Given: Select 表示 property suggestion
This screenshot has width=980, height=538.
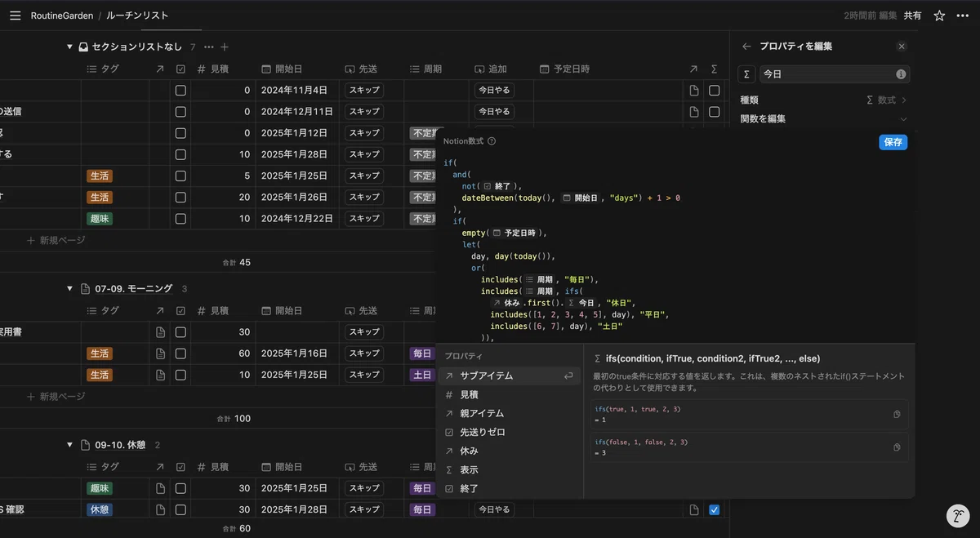Looking at the screenshot, I should (509, 469).
